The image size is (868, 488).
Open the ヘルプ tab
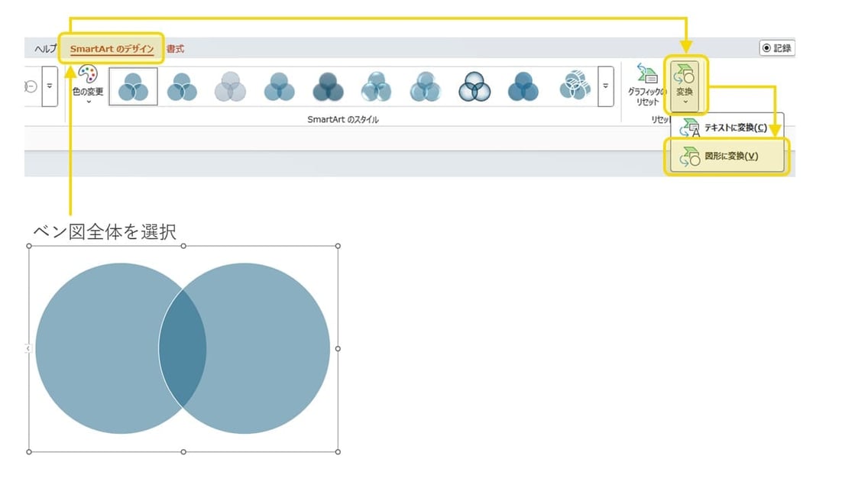tap(45, 49)
